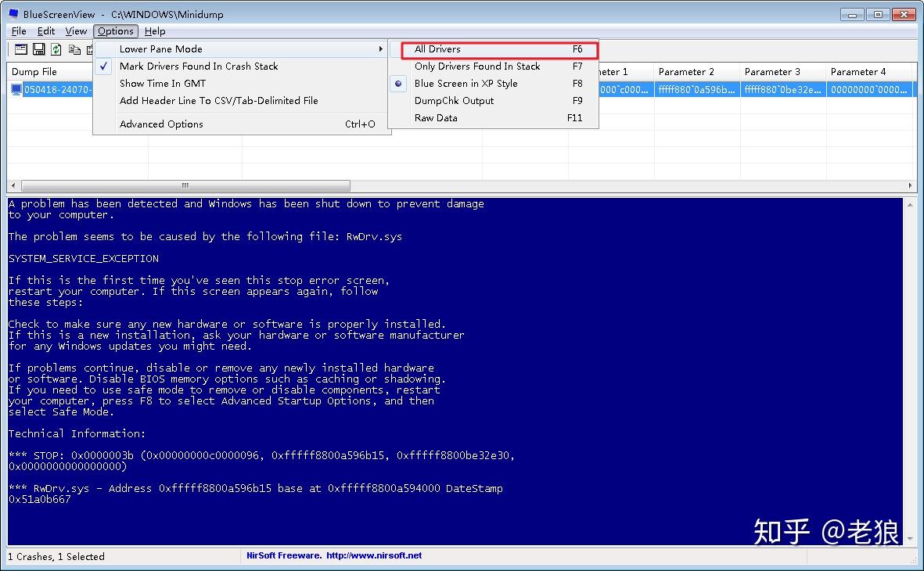Click the Advanced Options toolbar icon
This screenshot has width=924, height=571.
(x=20, y=49)
